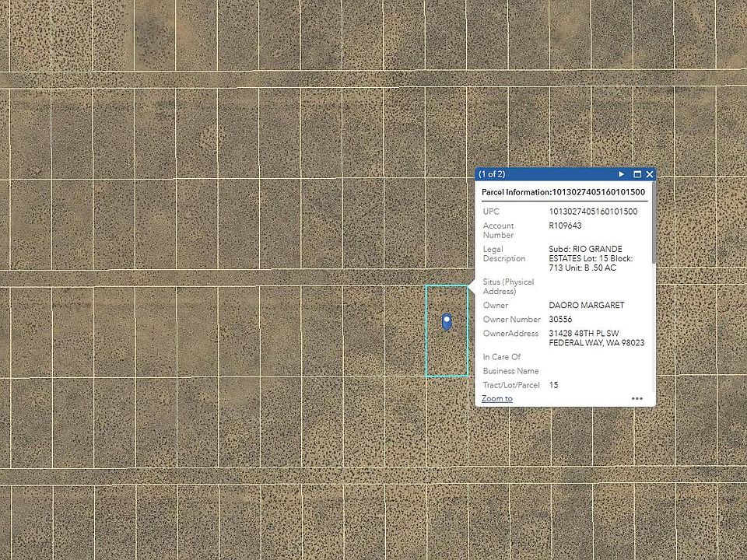Click the In Care Of label
This screenshot has width=747, height=560.
pos(502,357)
